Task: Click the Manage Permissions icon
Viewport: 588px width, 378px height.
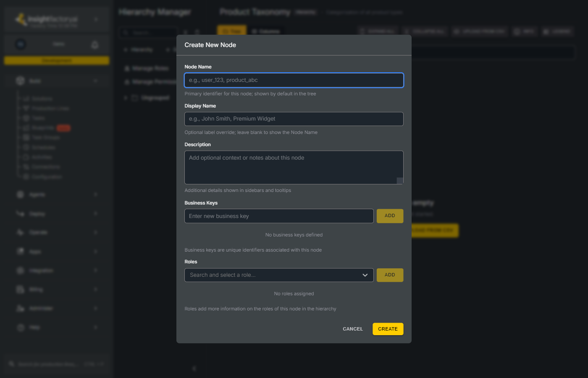Action: [127, 81]
